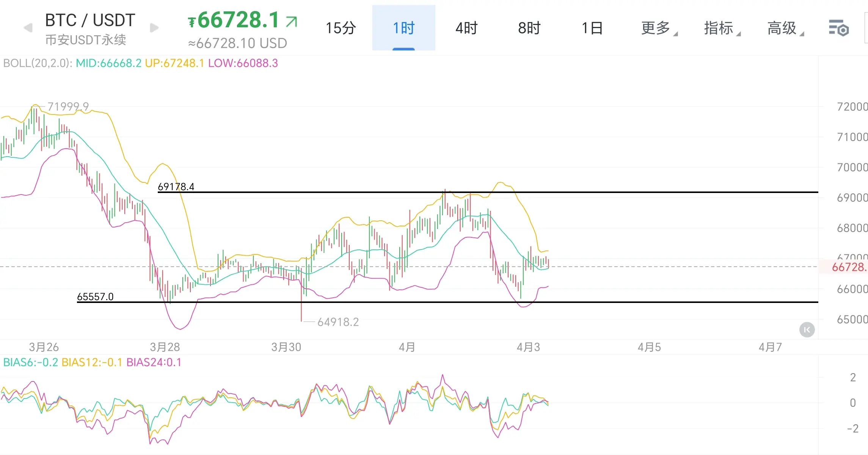Click the BIAS6 indicator legend
This screenshot has height=455, width=868.
(x=30, y=362)
